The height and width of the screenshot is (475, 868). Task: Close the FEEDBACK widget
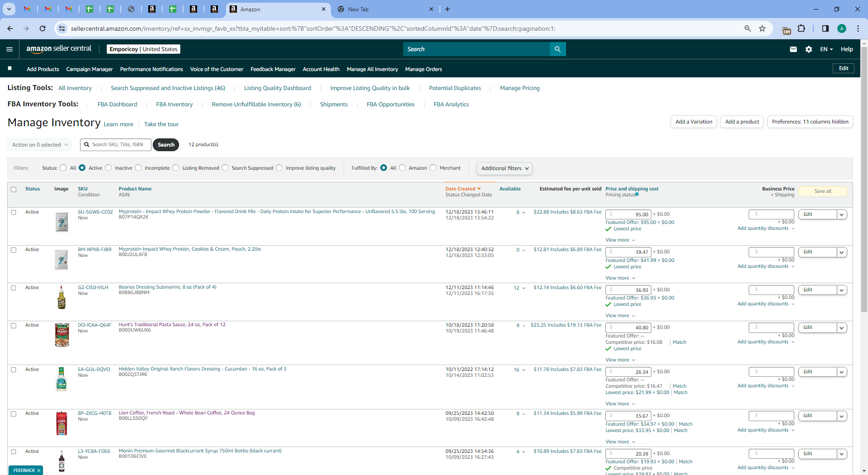point(39,470)
